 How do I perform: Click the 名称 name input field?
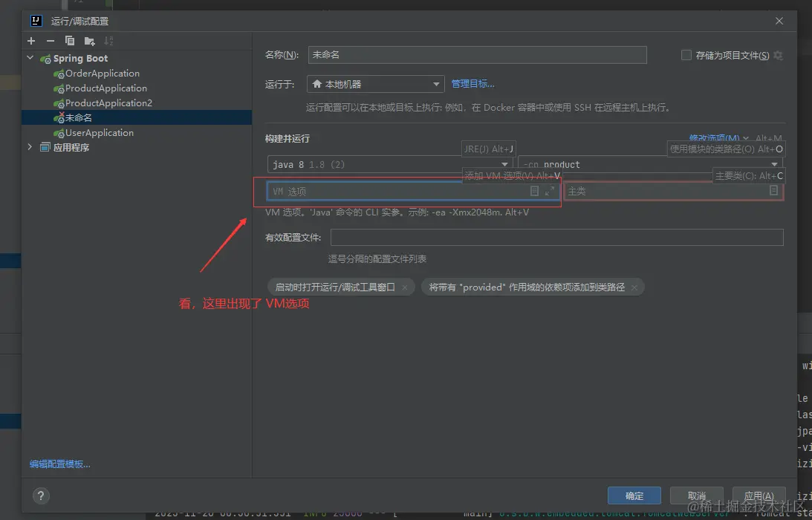[x=477, y=55]
